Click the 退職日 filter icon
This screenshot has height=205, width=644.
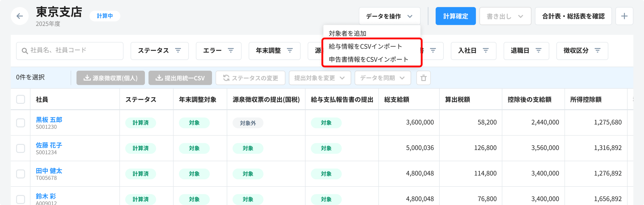click(x=538, y=51)
